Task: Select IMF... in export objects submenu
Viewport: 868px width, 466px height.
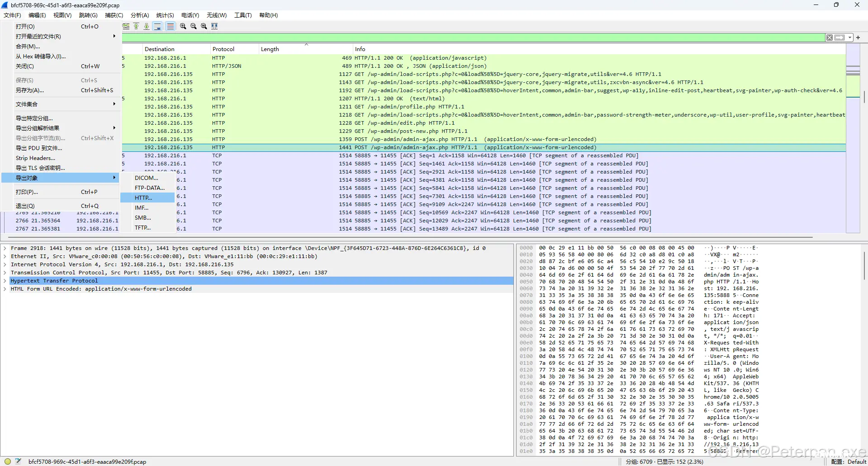Action: coord(147,208)
